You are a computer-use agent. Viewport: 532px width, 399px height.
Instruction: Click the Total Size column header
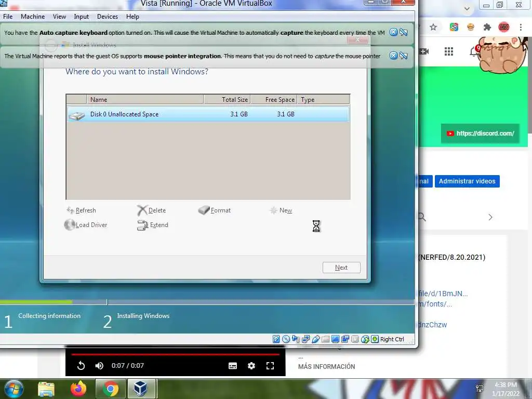[227, 99]
